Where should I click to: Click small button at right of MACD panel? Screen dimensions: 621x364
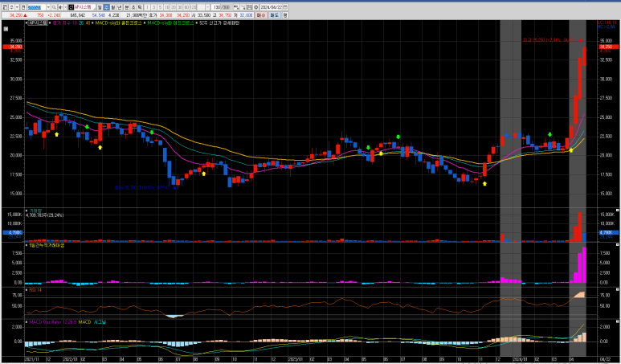(x=617, y=322)
